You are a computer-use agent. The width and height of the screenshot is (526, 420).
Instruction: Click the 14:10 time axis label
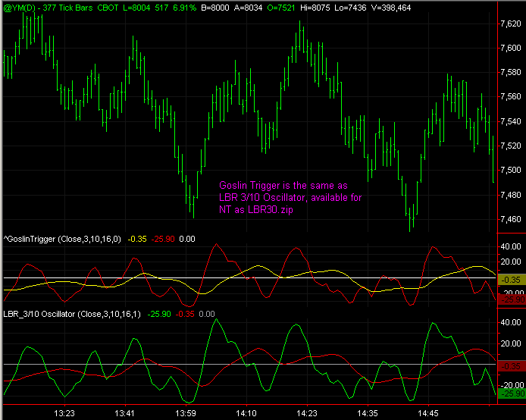click(x=246, y=413)
